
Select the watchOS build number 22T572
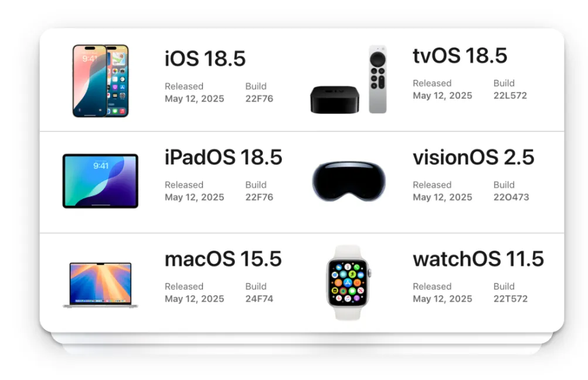click(x=511, y=299)
